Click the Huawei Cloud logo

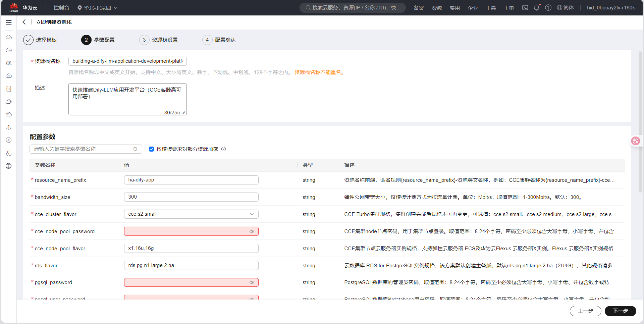14,7
